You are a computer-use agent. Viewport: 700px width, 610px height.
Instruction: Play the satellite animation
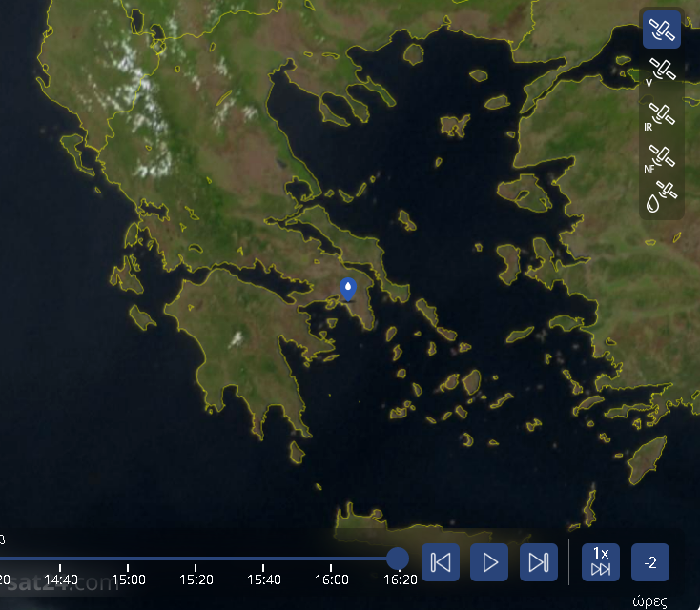coord(489,562)
